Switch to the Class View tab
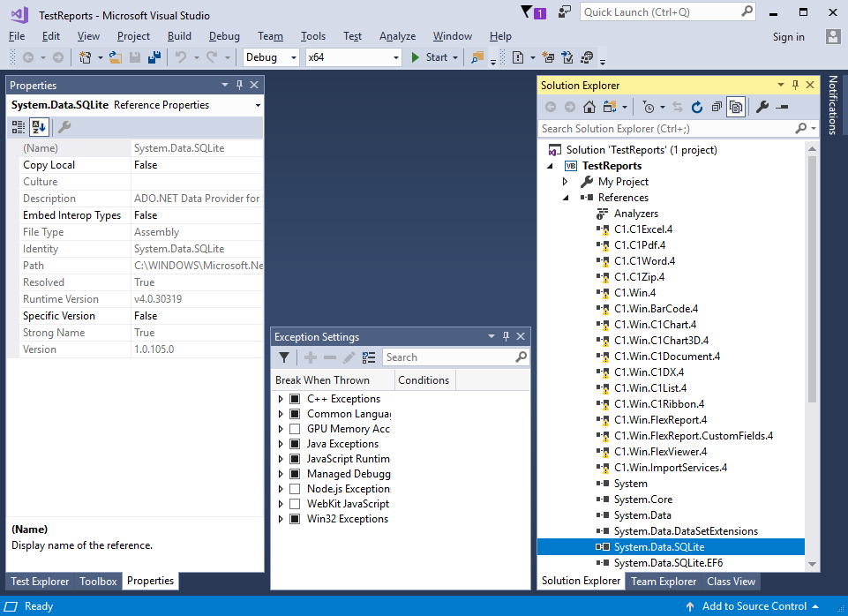 [731, 582]
